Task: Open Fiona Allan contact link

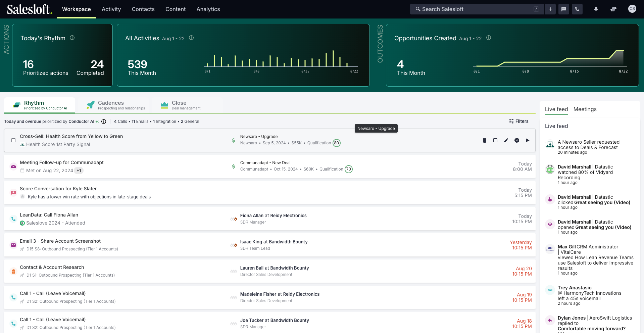Action: pos(252,216)
